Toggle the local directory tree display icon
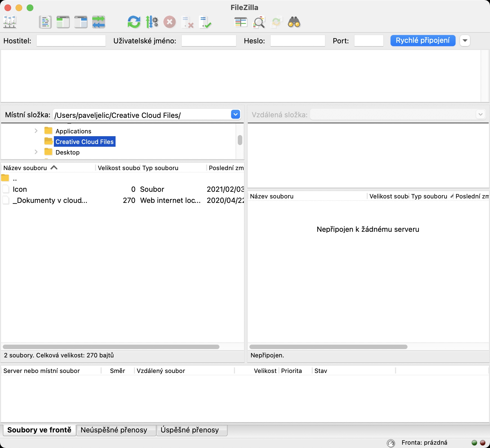Screen dimensions: 490x448 63,22
